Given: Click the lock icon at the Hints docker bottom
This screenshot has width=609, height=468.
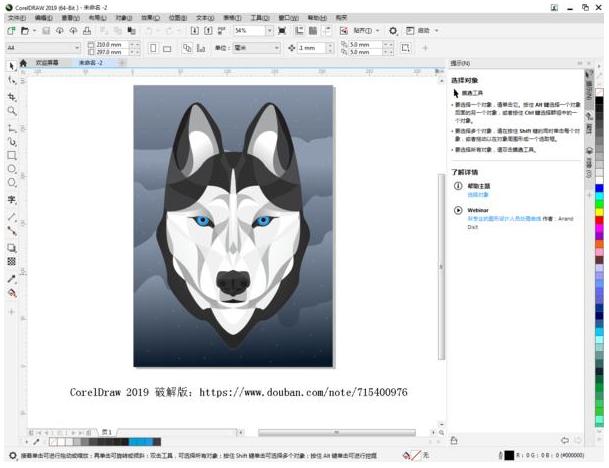Looking at the screenshot, I should click(454, 440).
